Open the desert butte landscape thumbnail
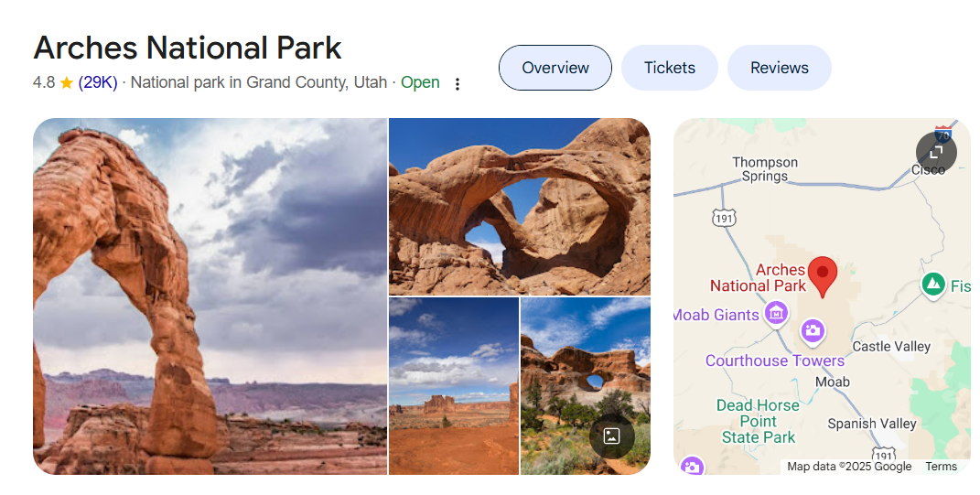Viewport: 980px width, 495px height. click(x=454, y=386)
